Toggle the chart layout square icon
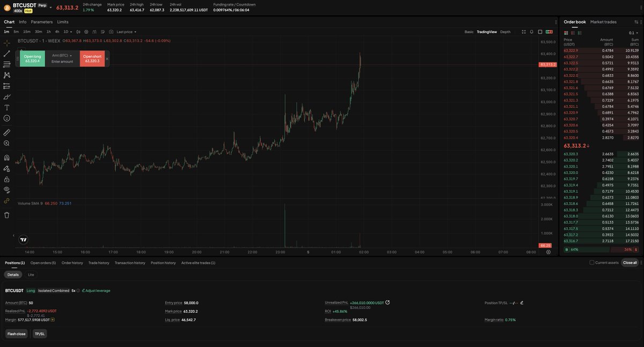Viewport: 644px width, 347px height. pos(540,32)
